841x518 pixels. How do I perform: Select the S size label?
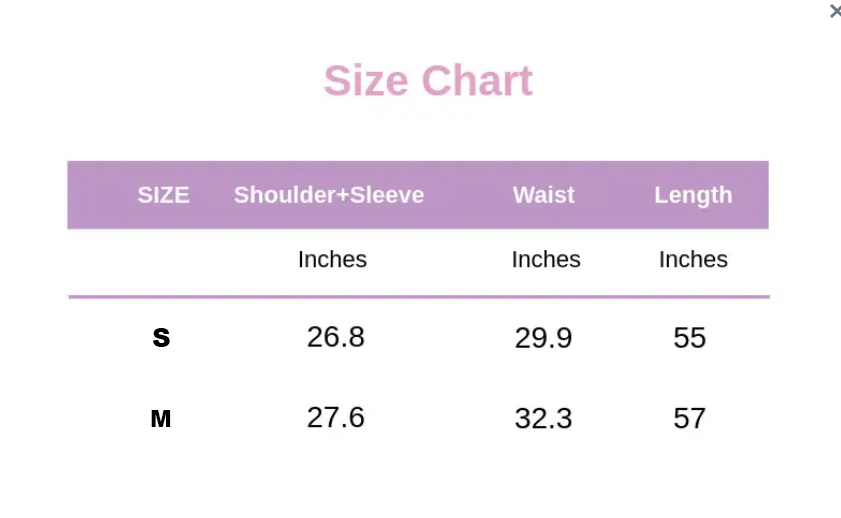pos(161,338)
